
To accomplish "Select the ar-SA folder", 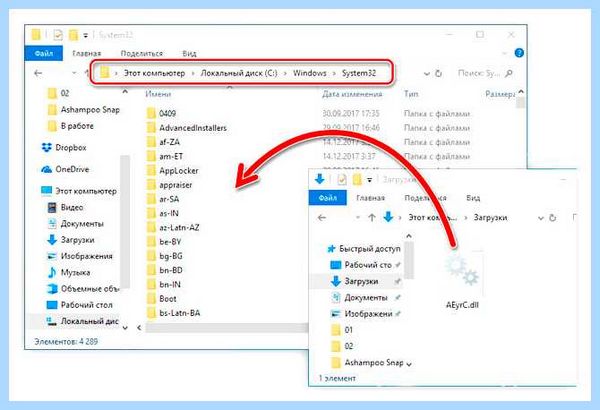I will coord(163,199).
